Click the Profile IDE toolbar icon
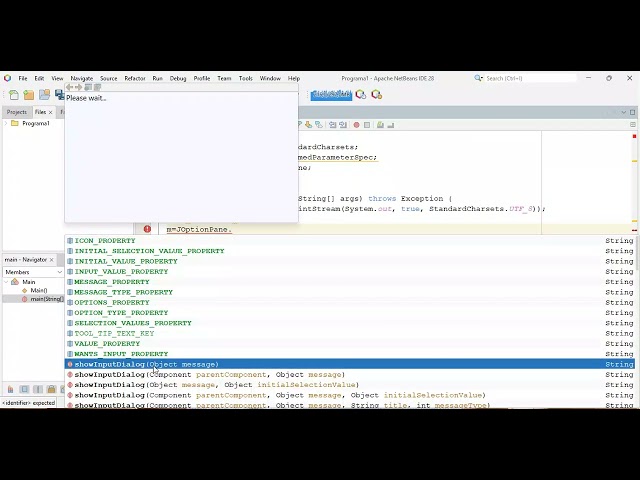This screenshot has width=640, height=480. (x=361, y=95)
